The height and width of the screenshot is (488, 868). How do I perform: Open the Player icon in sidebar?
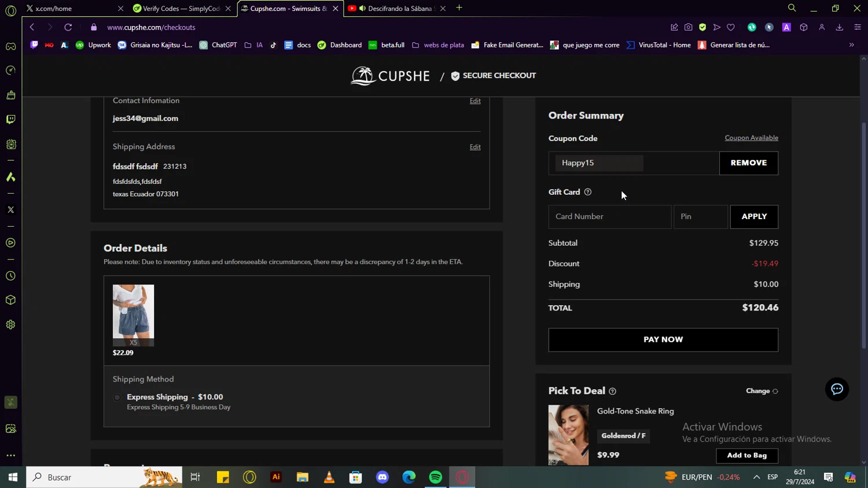click(10, 243)
